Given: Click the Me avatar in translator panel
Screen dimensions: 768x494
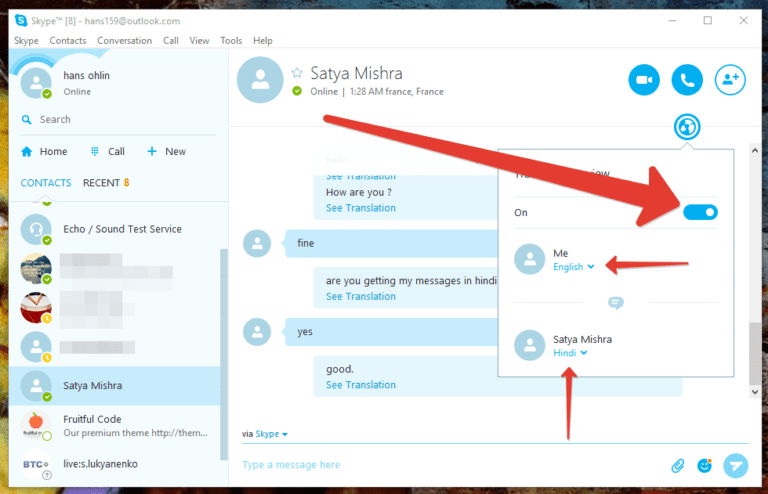Looking at the screenshot, I should [x=529, y=259].
